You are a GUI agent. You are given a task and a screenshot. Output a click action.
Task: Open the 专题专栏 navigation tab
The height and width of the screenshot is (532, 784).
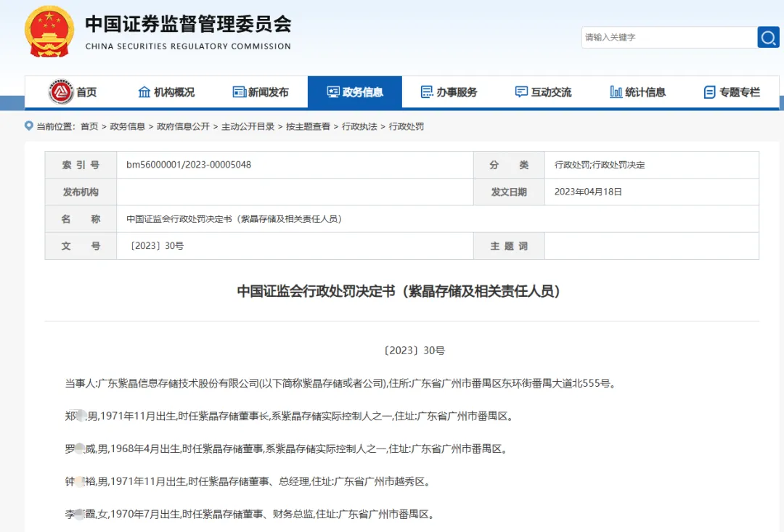pyautogui.click(x=732, y=92)
